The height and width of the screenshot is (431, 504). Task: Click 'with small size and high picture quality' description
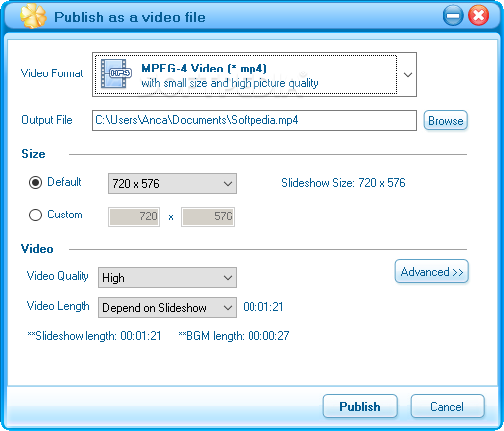coord(230,83)
